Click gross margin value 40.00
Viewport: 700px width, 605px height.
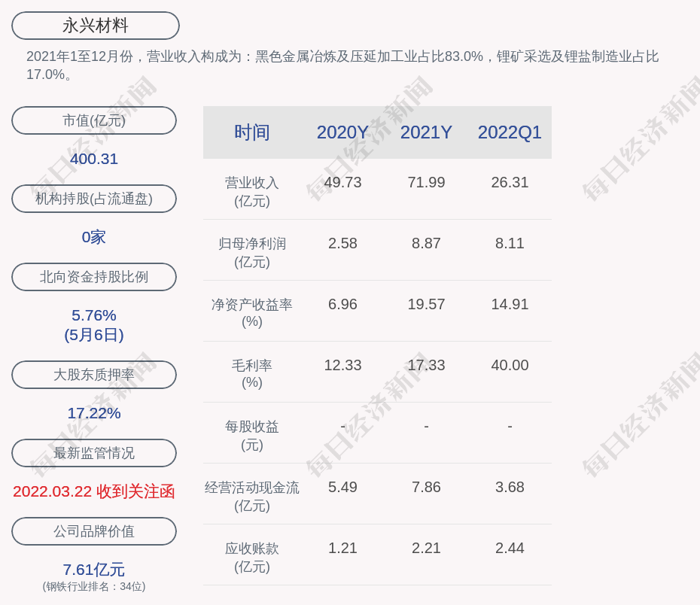pos(510,366)
